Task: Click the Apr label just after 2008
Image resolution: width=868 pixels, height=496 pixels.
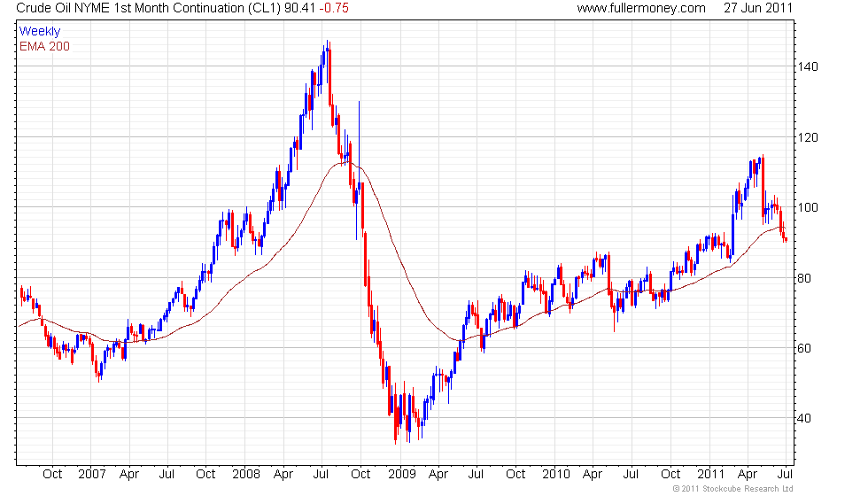Action: (x=283, y=475)
